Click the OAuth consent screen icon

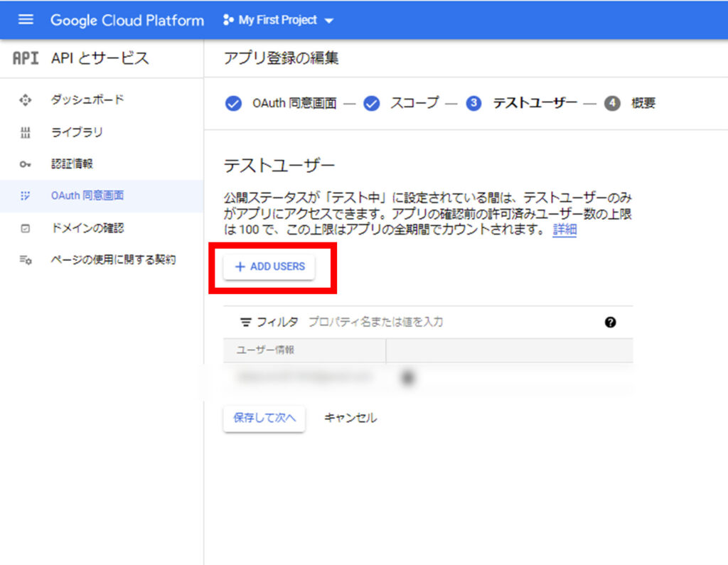[26, 196]
